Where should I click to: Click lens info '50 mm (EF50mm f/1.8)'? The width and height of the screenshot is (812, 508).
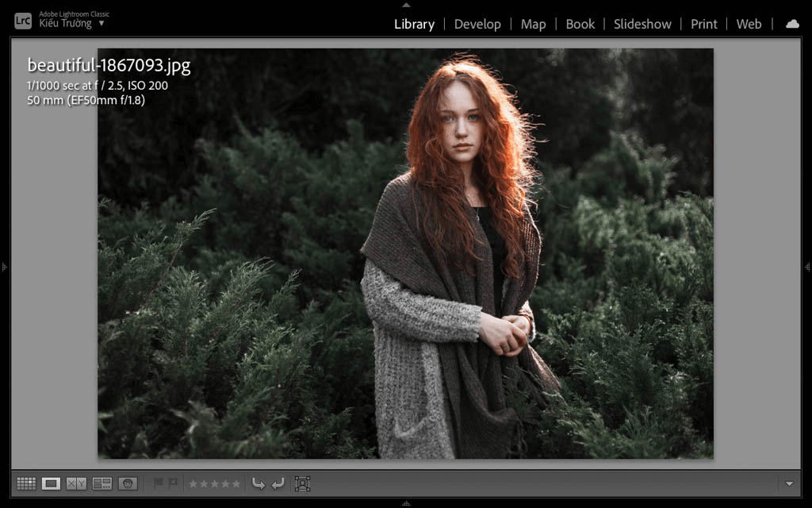[86, 100]
